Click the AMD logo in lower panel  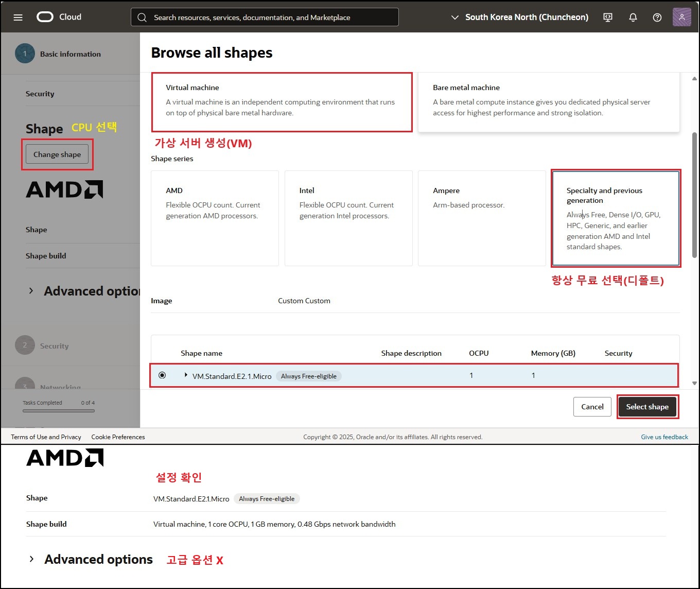tap(65, 458)
